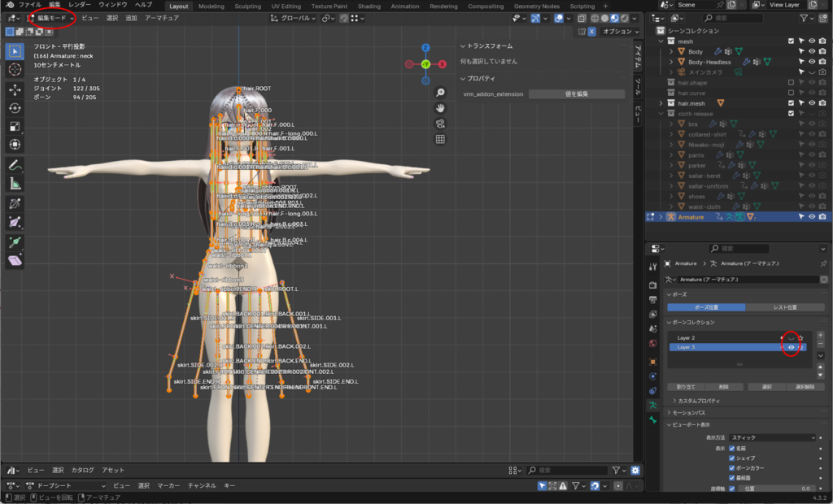Click the 値を編集 button
The image size is (833, 504).
coord(576,94)
